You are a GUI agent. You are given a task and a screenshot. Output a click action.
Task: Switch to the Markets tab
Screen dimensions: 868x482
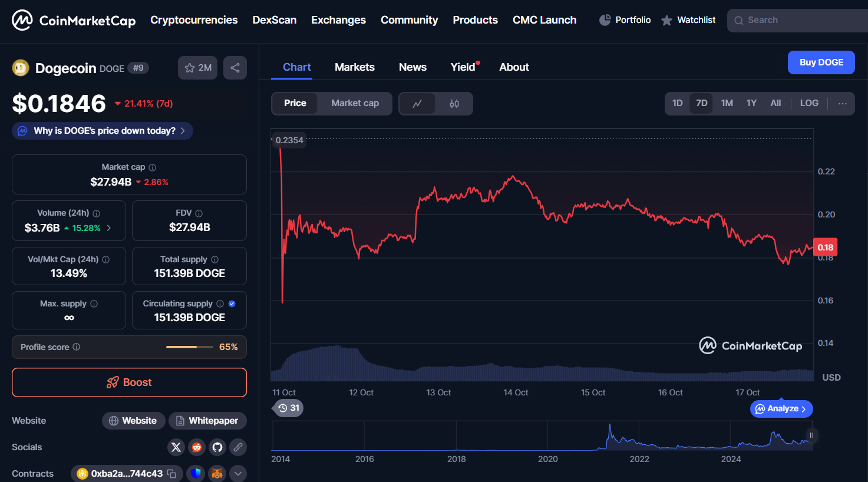click(x=355, y=67)
